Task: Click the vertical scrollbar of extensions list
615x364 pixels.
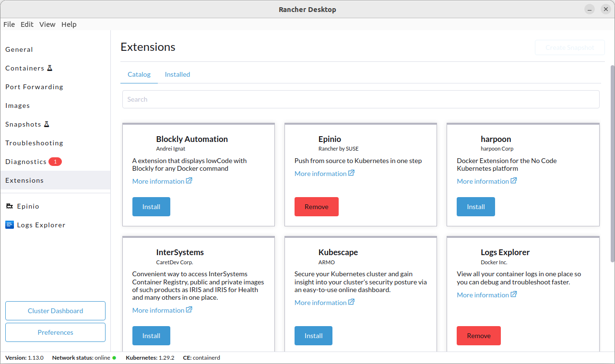Action: [x=612, y=163]
